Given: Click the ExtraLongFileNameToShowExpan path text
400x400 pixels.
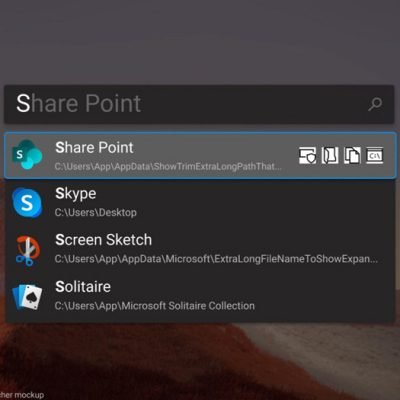Looking at the screenshot, I should pos(216,259).
